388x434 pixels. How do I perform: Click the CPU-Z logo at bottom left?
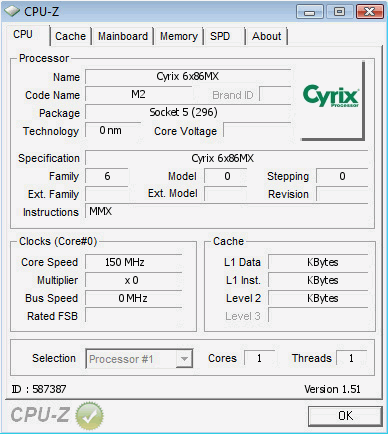(40, 415)
